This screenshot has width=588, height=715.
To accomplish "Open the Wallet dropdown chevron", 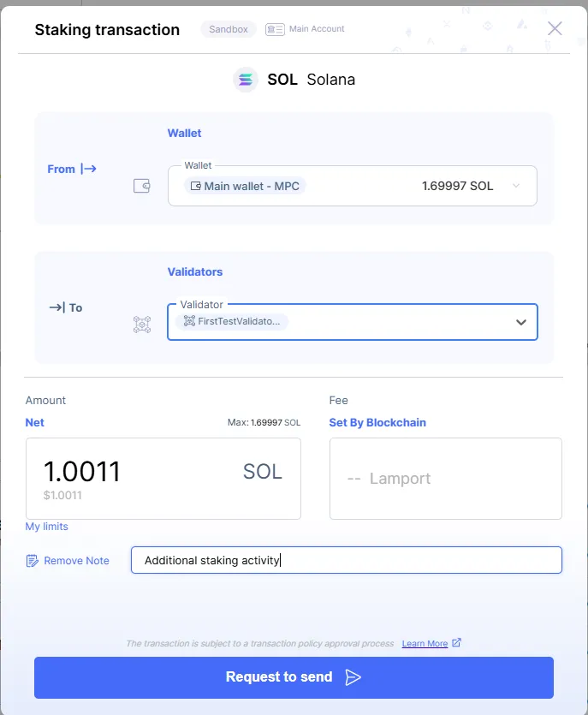I will coord(516,186).
